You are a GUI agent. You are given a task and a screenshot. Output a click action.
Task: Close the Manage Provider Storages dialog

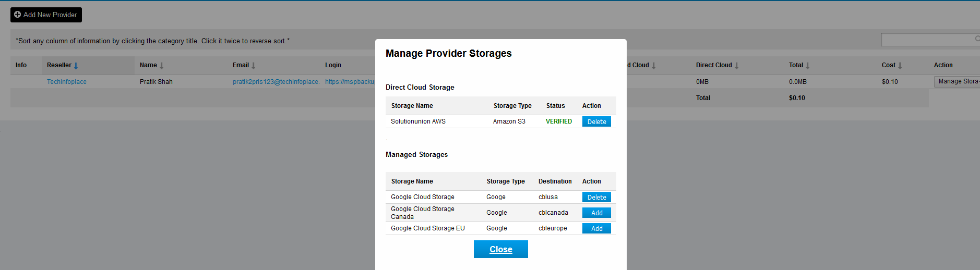500,249
